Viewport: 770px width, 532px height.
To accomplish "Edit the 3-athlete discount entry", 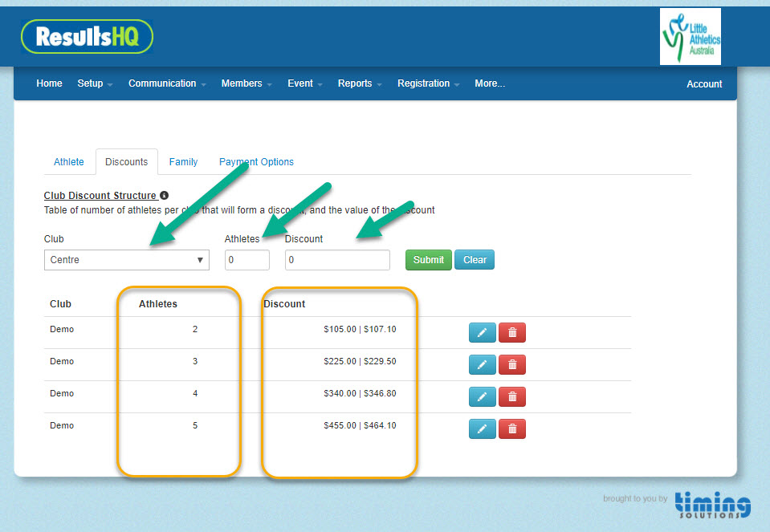I will [x=482, y=364].
